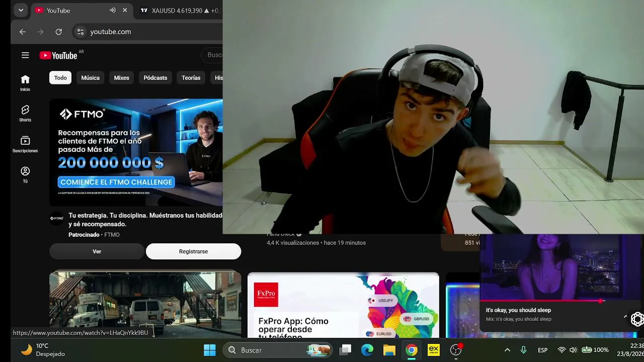
Task: Click the 4,4 K visualizaciones text
Action: (x=293, y=243)
